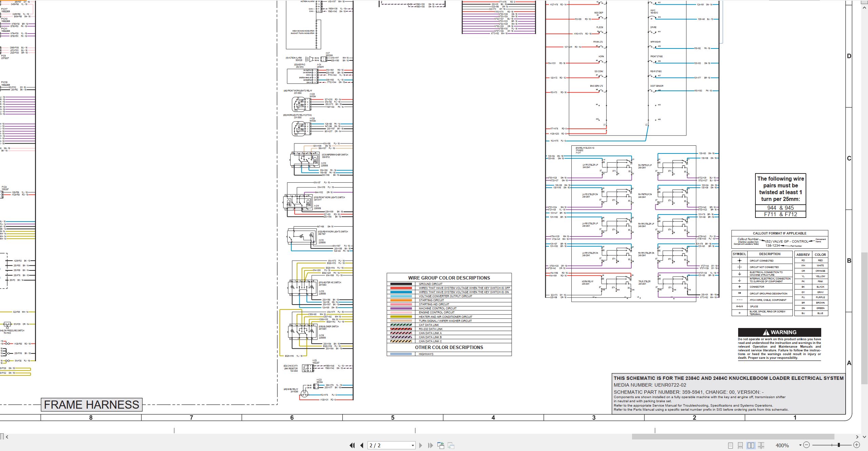868x451 pixels.
Task: Click the HIGHWAYS blue color swatch
Action: click(401, 354)
